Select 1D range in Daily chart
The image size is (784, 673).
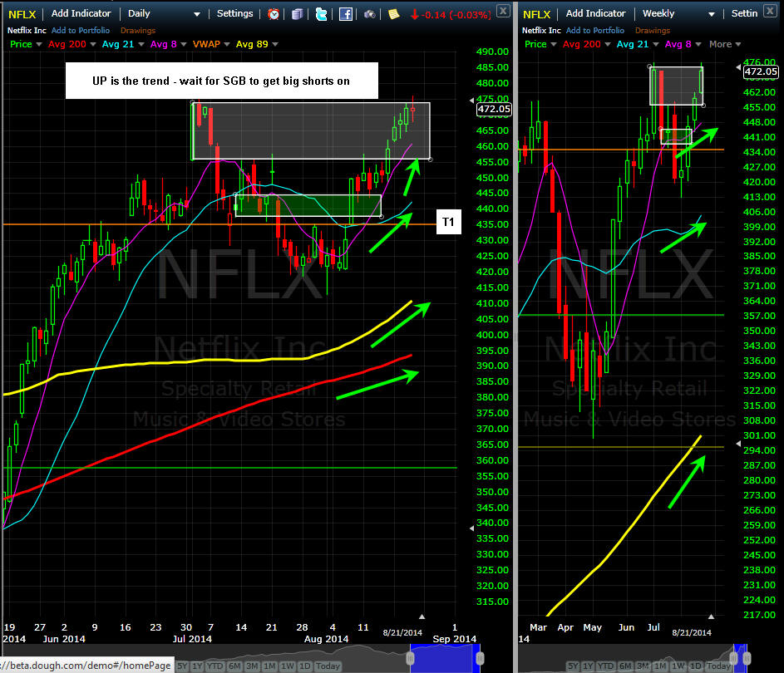(304, 666)
